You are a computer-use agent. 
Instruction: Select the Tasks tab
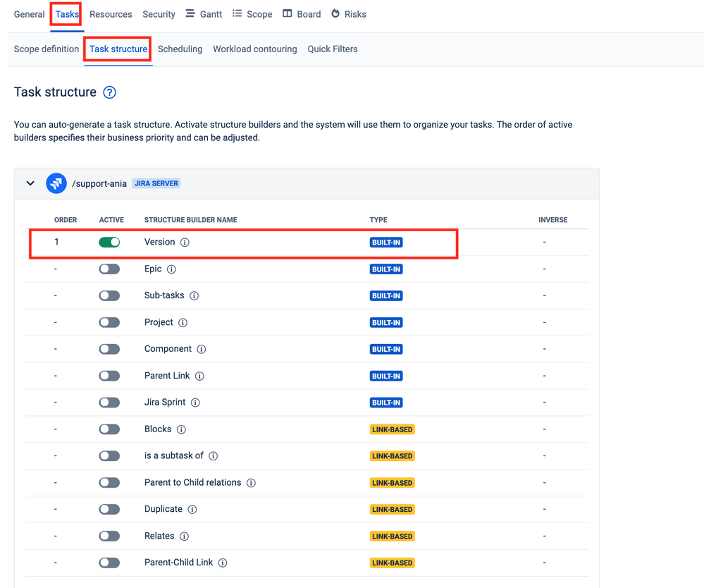click(x=67, y=14)
